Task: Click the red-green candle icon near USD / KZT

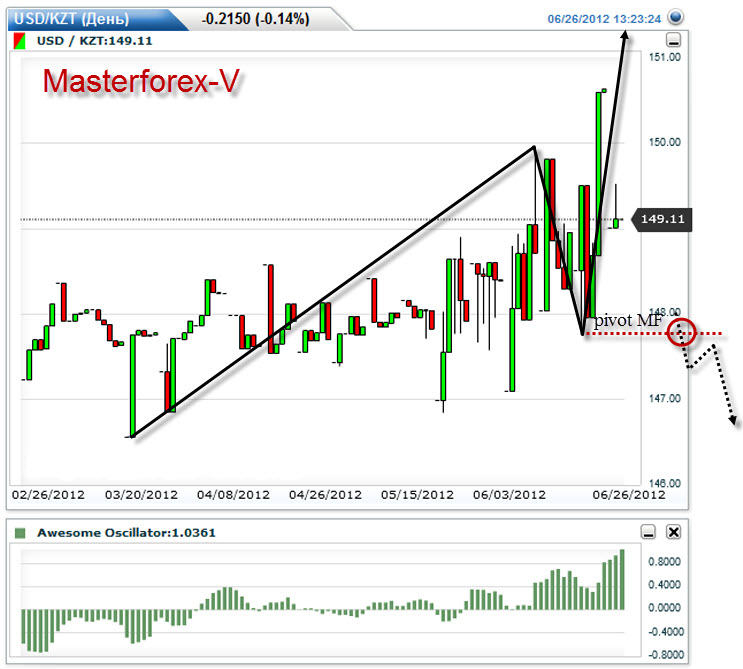Action: pyautogui.click(x=19, y=42)
